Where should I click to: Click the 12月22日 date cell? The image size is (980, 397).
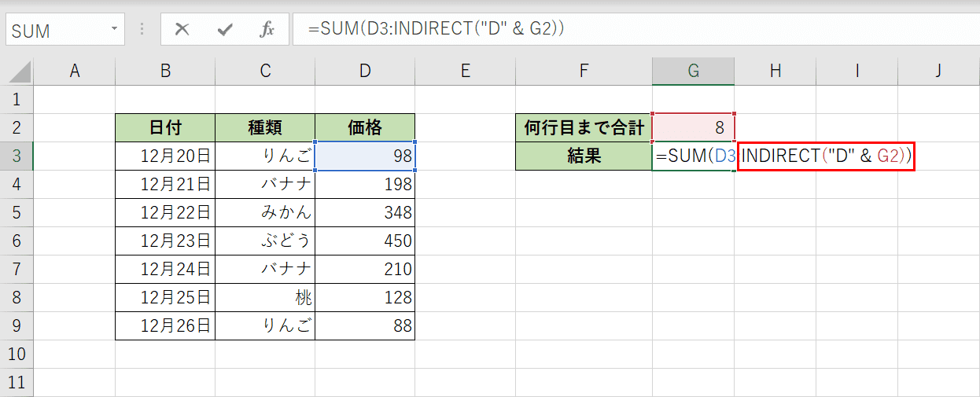165,212
